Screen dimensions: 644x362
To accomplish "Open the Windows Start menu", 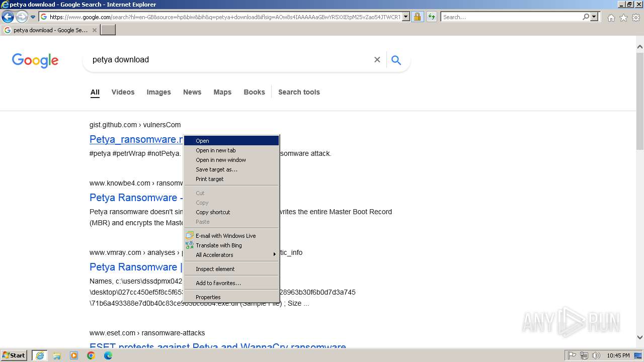I will pyautogui.click(x=14, y=355).
